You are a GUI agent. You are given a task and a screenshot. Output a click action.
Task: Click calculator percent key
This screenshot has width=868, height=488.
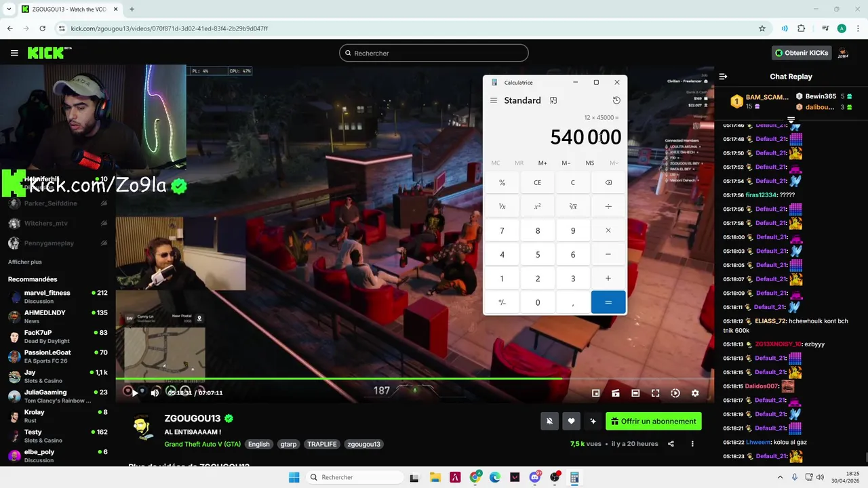tap(502, 182)
